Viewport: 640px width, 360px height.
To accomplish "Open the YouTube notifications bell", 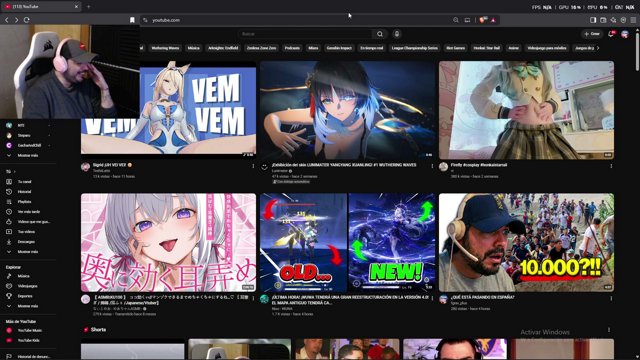I will point(611,34).
